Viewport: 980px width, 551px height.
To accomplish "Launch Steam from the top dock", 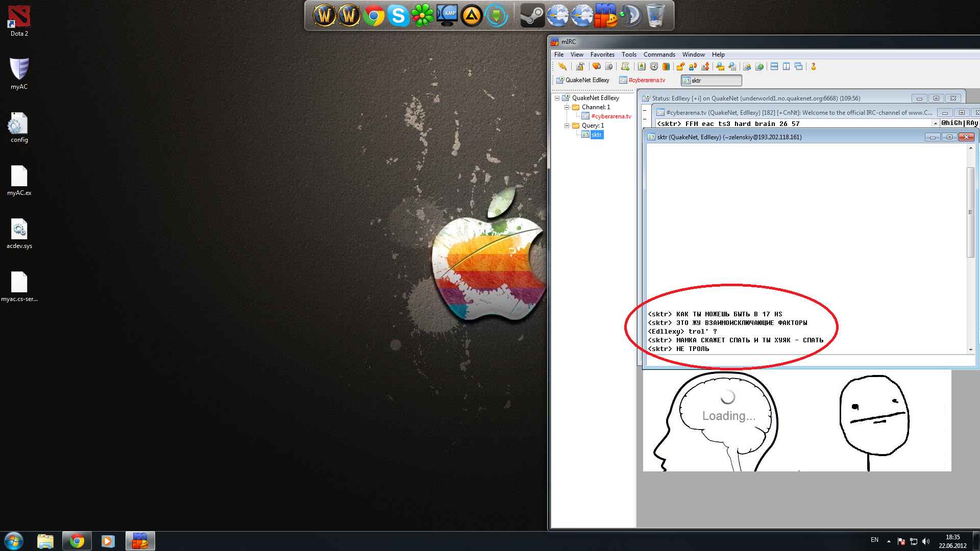I will 532,15.
